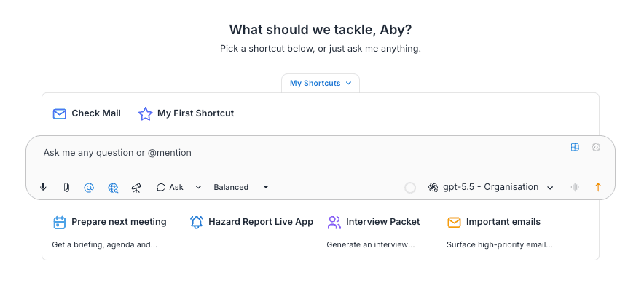Screen dimensions: 644x291
Task: Open the My First Shortcut shortcut
Action: [186, 113]
